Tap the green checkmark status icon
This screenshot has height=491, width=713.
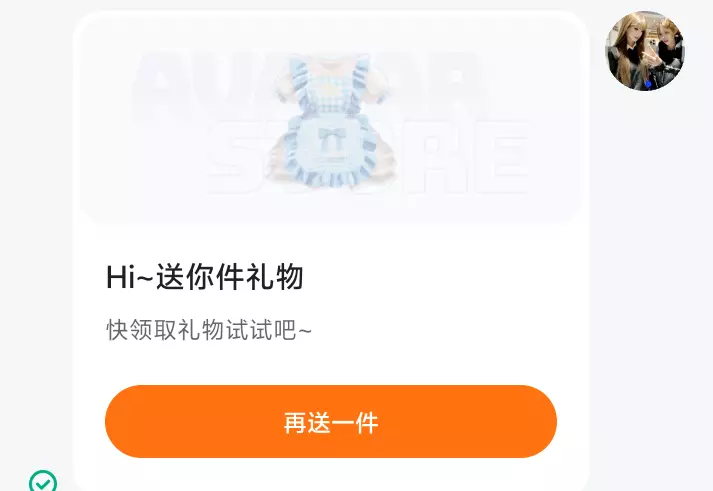pos(43,481)
